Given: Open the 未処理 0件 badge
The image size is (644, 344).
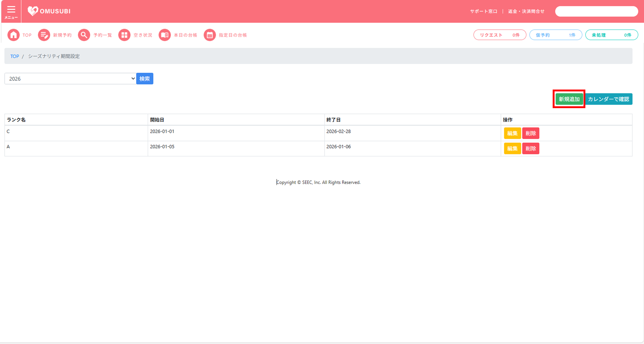Looking at the screenshot, I should (x=611, y=35).
